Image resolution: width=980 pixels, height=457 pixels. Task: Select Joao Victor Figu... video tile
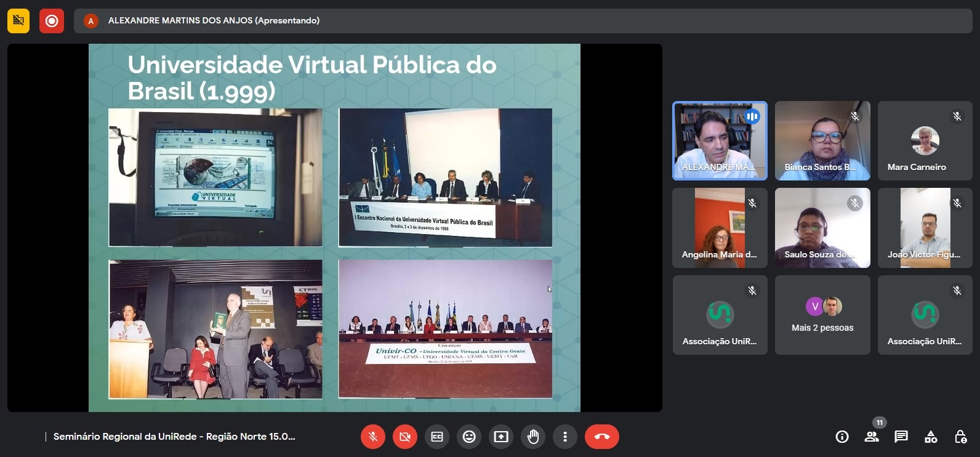click(x=925, y=228)
